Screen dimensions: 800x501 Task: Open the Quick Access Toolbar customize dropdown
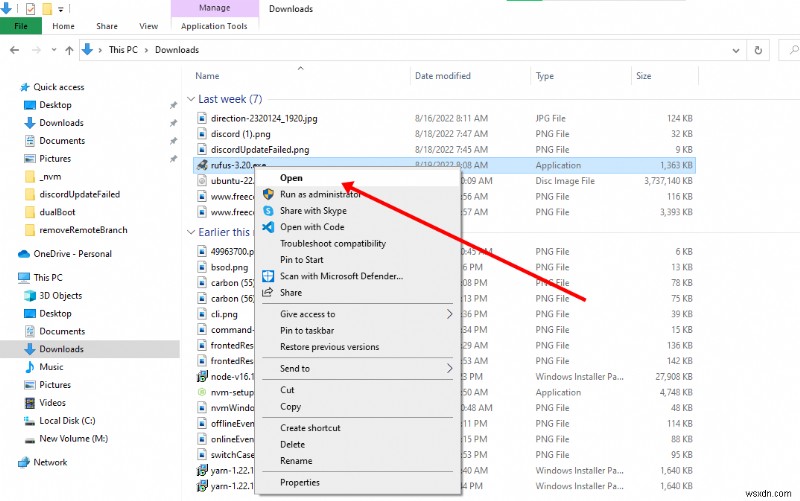[61, 9]
